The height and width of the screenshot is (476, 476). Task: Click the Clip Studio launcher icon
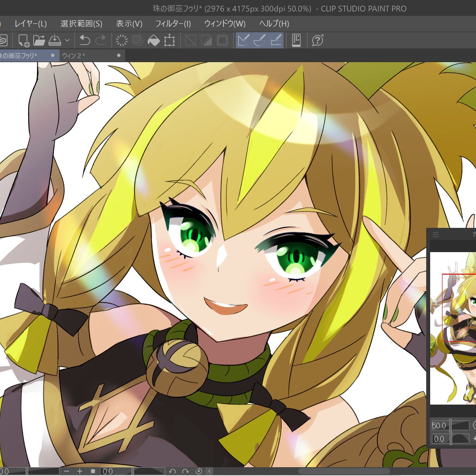pos(3,41)
